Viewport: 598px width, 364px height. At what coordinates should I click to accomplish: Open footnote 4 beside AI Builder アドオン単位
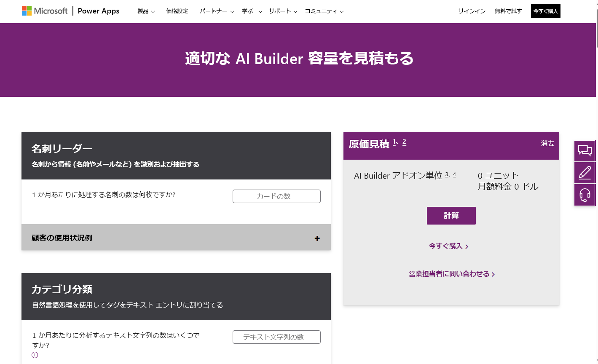point(454,174)
